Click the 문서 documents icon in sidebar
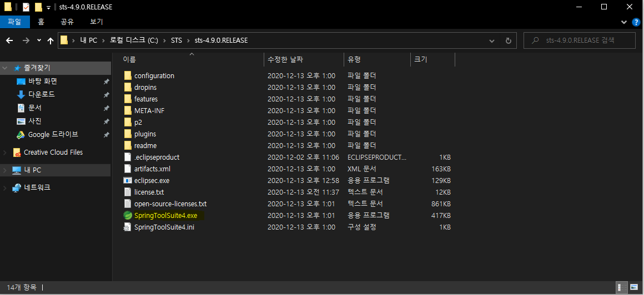The height and width of the screenshot is (295, 644). (x=21, y=108)
